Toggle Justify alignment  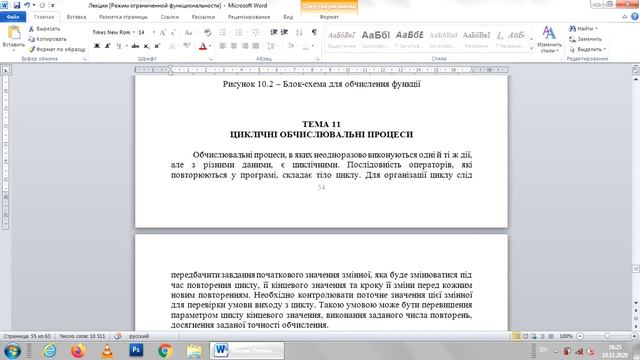(256, 46)
